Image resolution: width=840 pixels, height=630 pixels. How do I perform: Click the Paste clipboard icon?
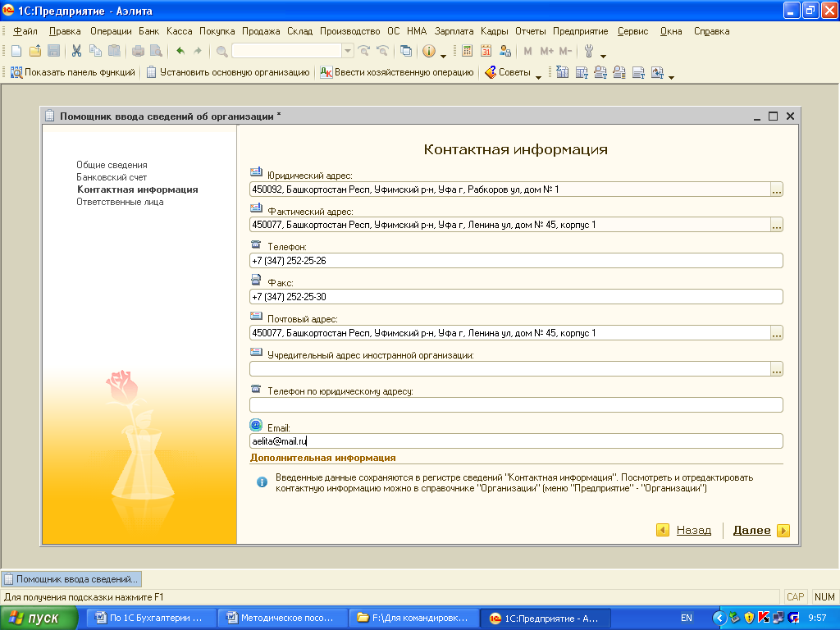click(114, 51)
